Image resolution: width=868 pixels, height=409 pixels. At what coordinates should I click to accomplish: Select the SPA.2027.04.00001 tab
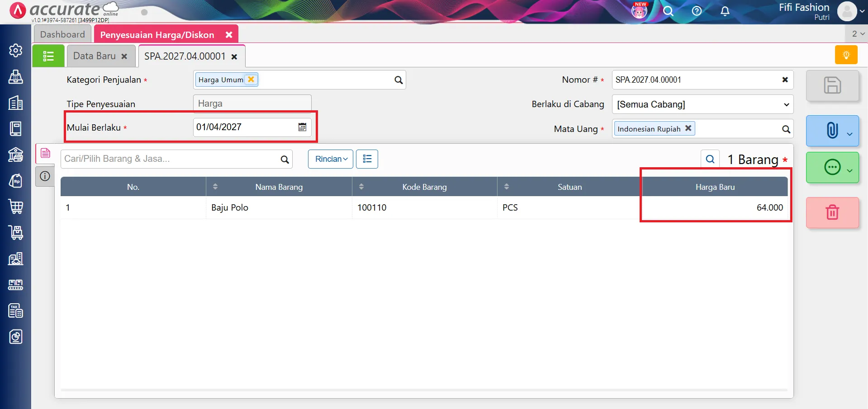185,56
